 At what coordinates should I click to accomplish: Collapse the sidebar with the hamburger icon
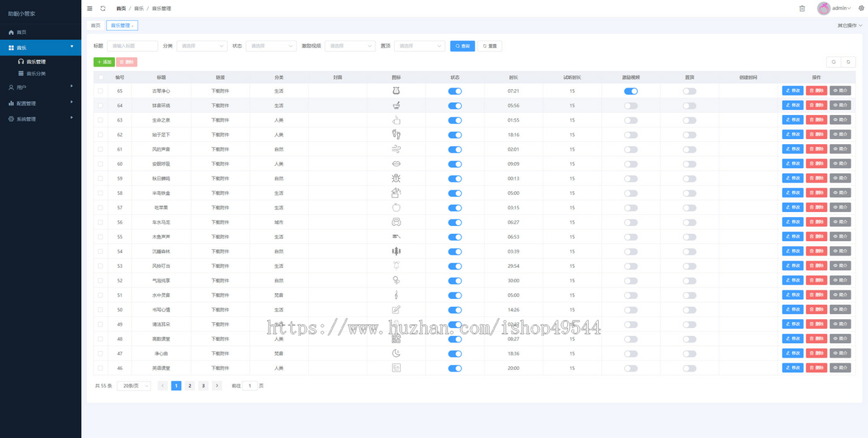click(x=90, y=8)
